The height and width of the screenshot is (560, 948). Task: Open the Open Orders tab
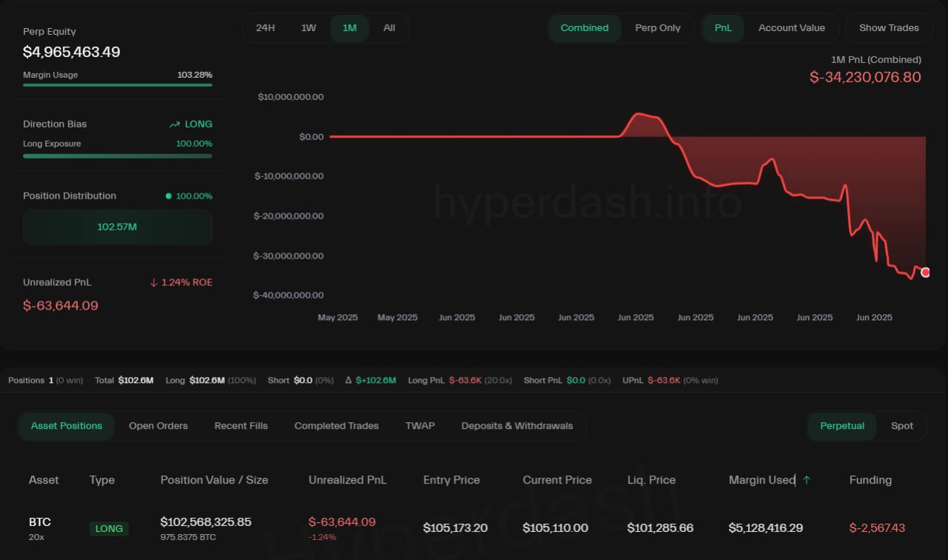click(158, 426)
